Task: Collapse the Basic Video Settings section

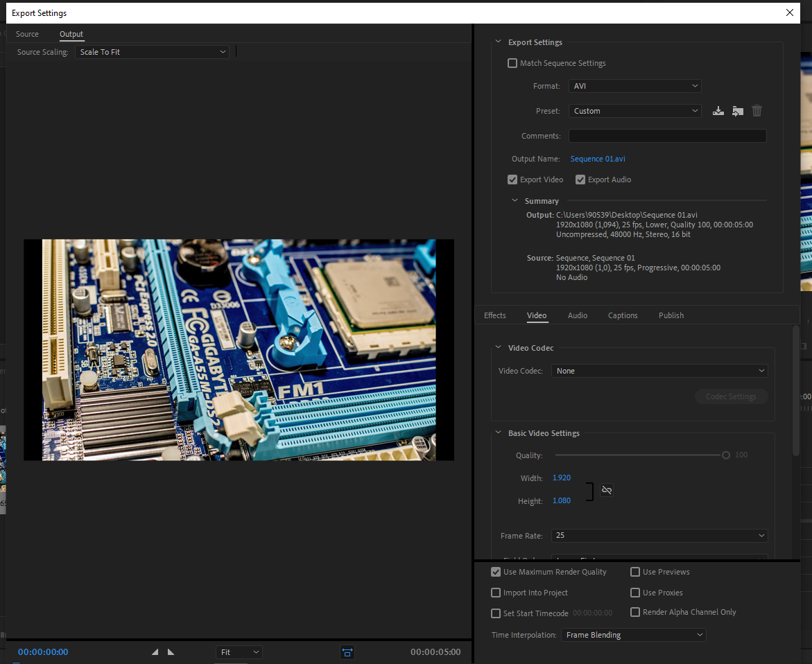Action: click(x=498, y=433)
